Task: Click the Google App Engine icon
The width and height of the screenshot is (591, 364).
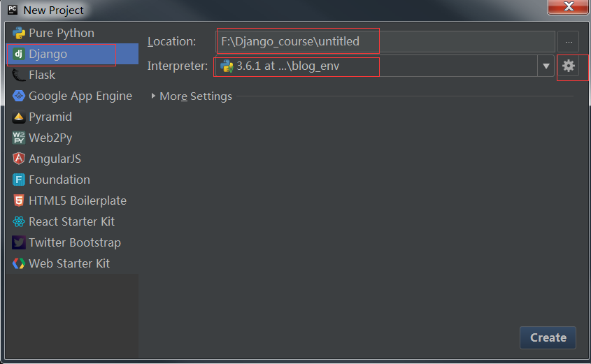Action: coord(18,96)
